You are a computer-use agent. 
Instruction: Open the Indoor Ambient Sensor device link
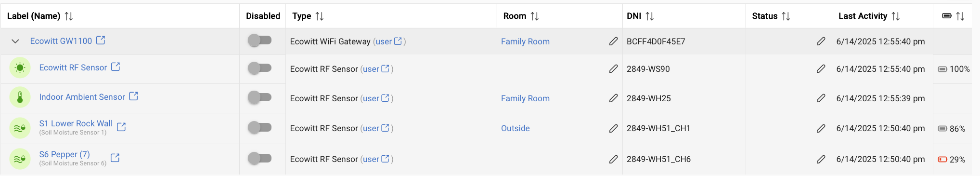pyautogui.click(x=82, y=97)
